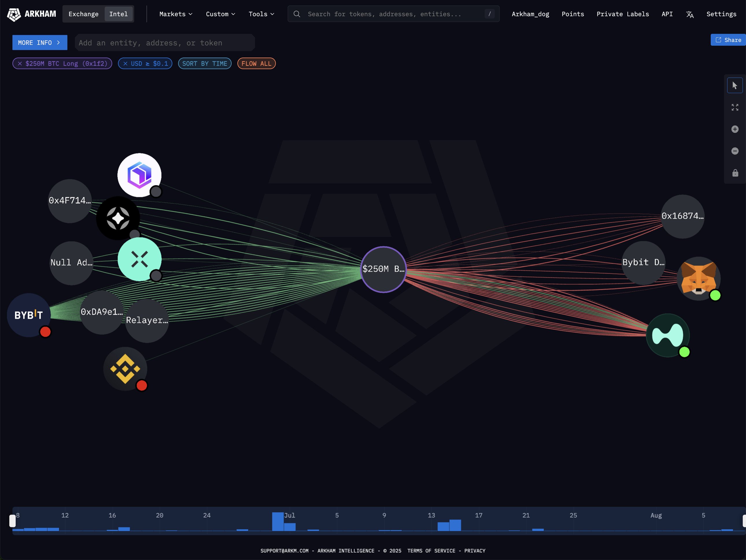Image resolution: width=746 pixels, height=560 pixels.
Task: Select the Null Ad... node
Action: pyautogui.click(x=71, y=263)
